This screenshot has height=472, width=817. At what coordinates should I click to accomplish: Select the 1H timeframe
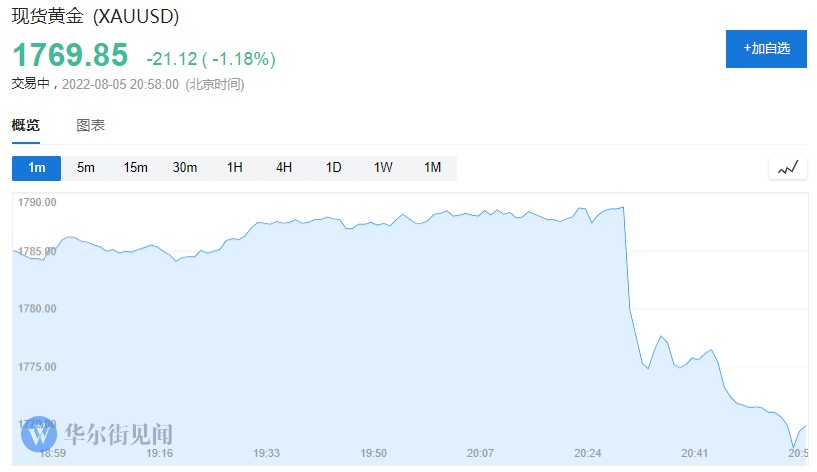click(234, 168)
